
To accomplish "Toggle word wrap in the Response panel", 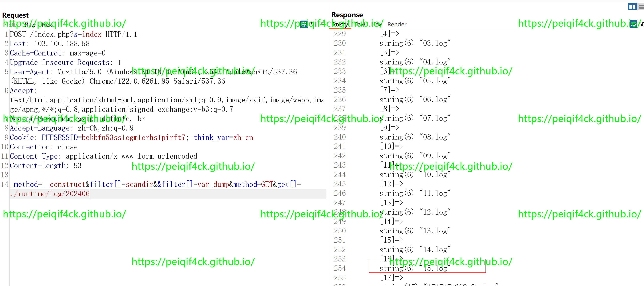I will 633,24.
